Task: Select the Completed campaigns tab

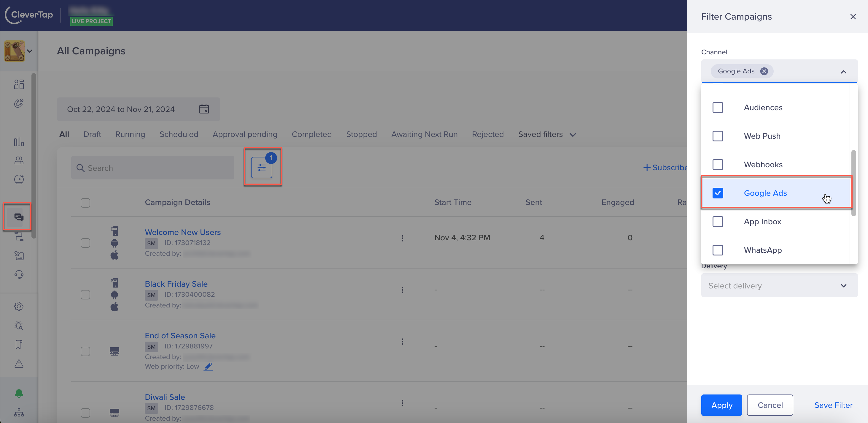Action: point(312,134)
